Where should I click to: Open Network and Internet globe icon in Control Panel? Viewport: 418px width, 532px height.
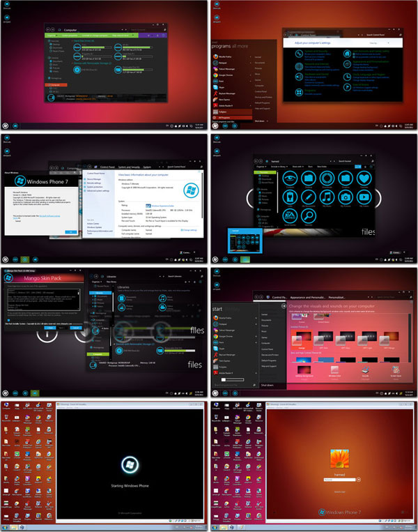tap(299, 66)
